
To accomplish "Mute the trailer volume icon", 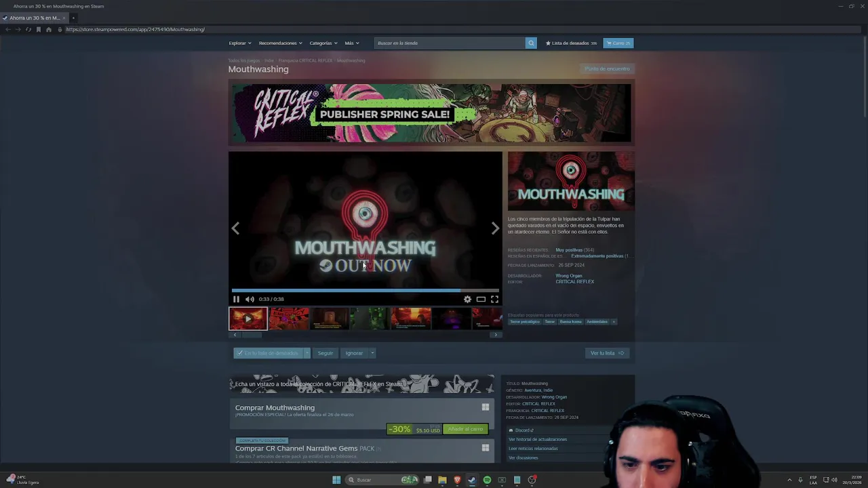I will (x=250, y=299).
